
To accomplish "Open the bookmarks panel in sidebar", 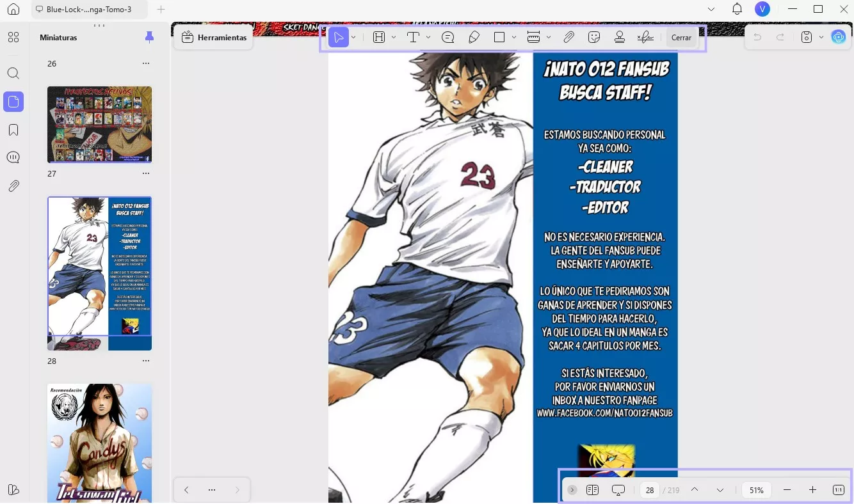I will (x=13, y=130).
